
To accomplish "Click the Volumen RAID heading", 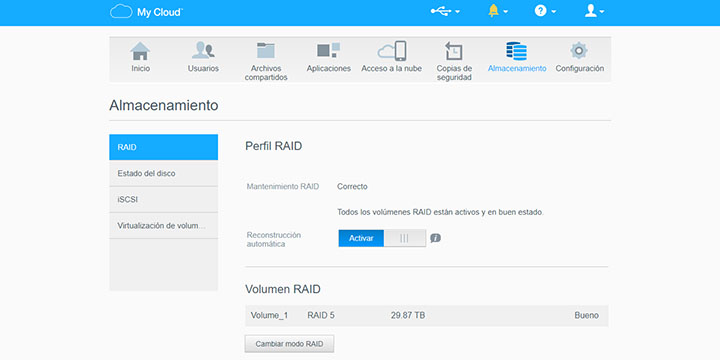I will [x=283, y=289].
